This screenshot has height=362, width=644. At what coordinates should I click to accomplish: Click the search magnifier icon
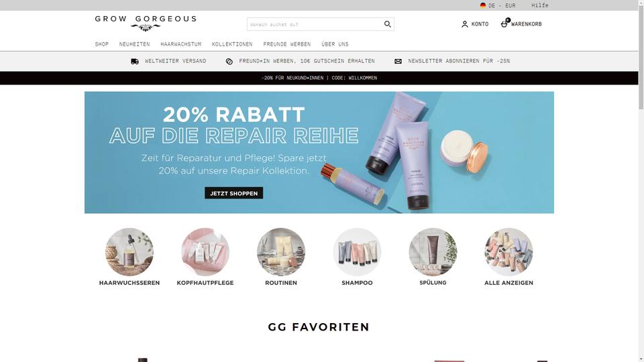pos(387,24)
